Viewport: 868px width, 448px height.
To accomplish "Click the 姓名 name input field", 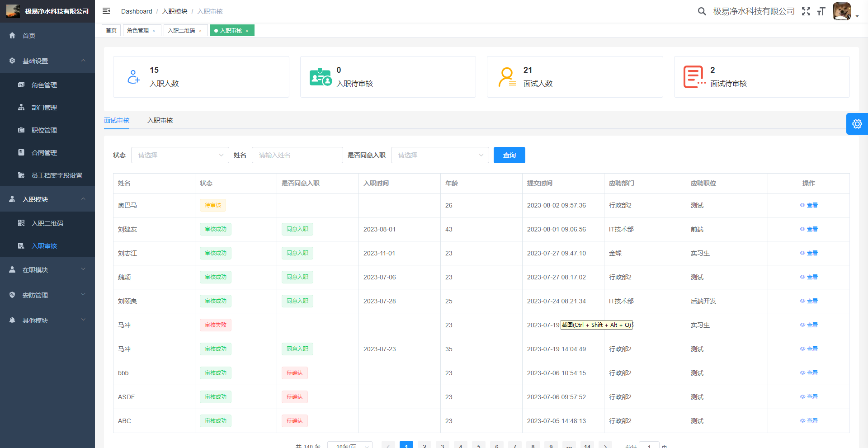I will click(x=297, y=155).
